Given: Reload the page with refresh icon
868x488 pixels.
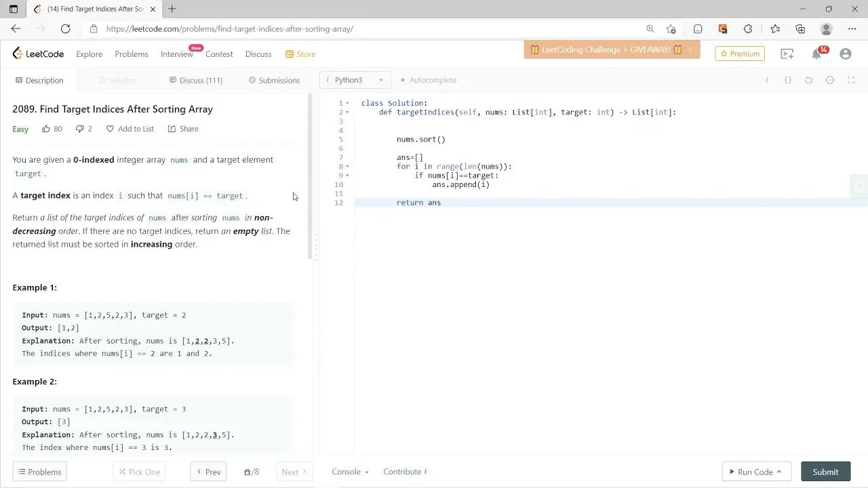Looking at the screenshot, I should click(x=65, y=28).
